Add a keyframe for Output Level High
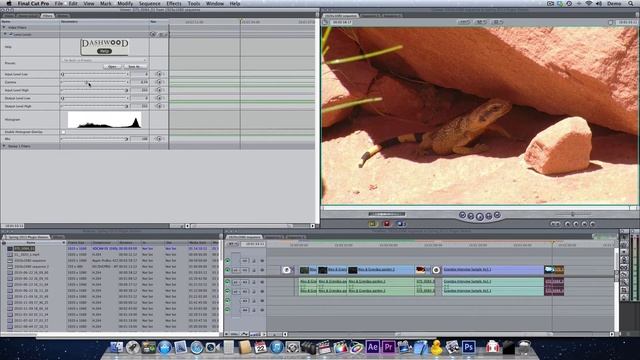 tap(159, 106)
